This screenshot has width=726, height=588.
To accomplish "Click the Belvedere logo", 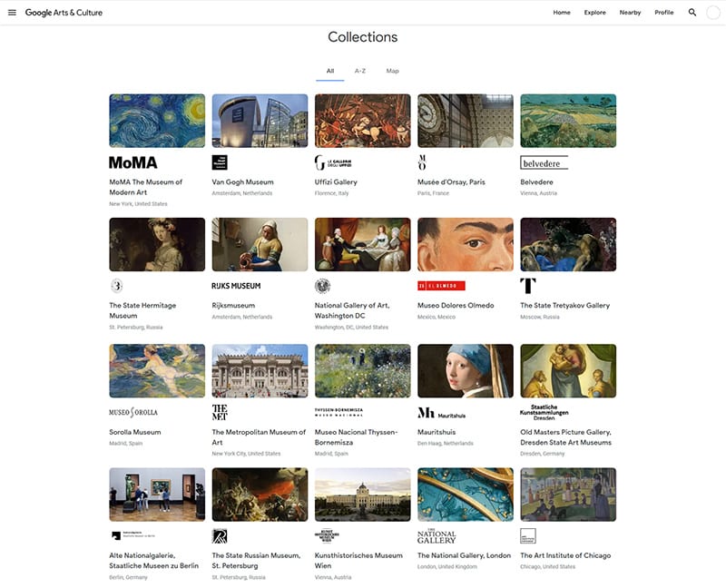I will click(544, 162).
